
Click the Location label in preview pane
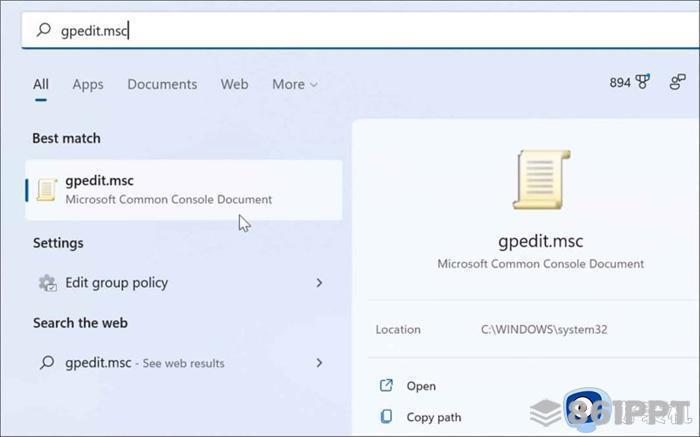(x=398, y=329)
